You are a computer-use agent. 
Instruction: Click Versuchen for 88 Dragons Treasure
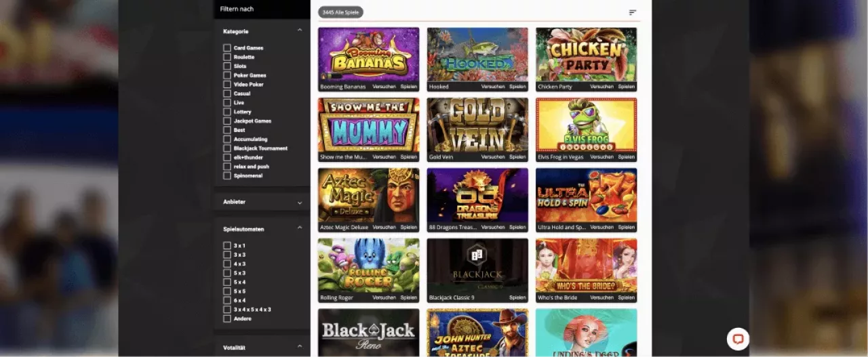[x=493, y=228]
